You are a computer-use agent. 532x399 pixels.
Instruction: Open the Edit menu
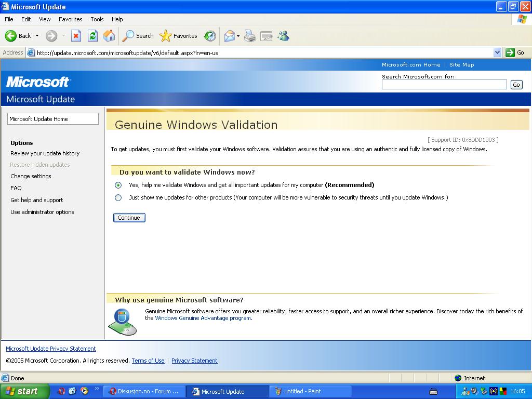26,19
